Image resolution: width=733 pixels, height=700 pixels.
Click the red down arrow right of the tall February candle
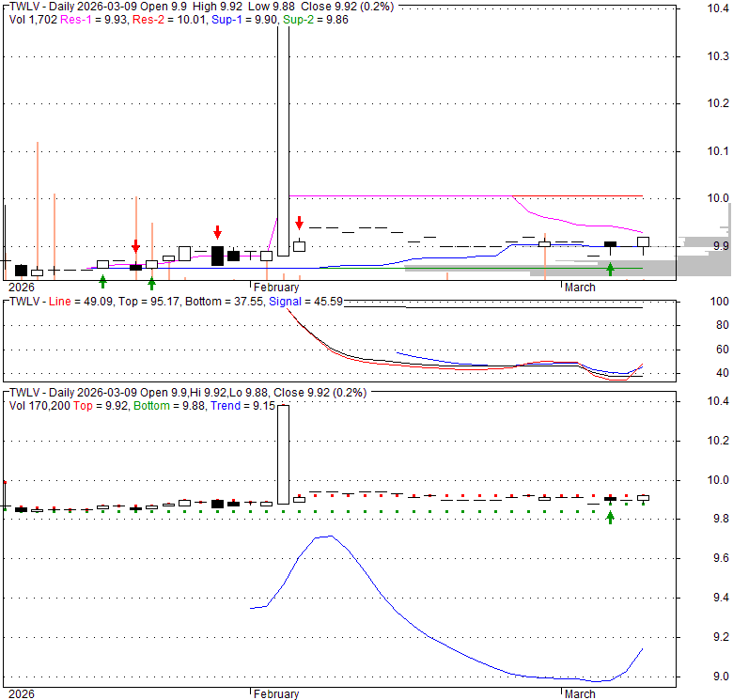pos(299,223)
